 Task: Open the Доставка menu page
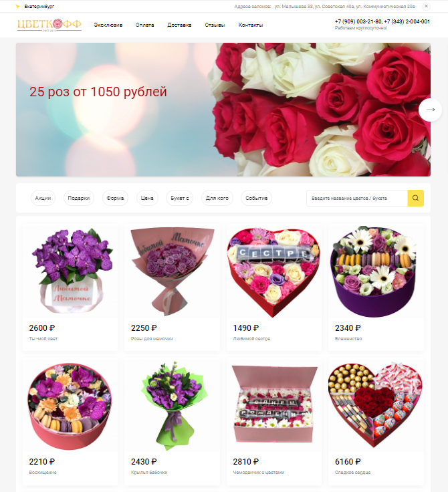179,25
